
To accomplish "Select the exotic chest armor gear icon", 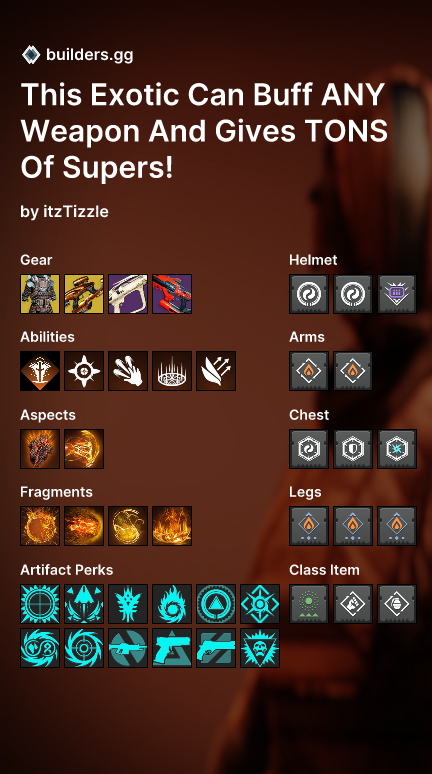I will point(40,294).
